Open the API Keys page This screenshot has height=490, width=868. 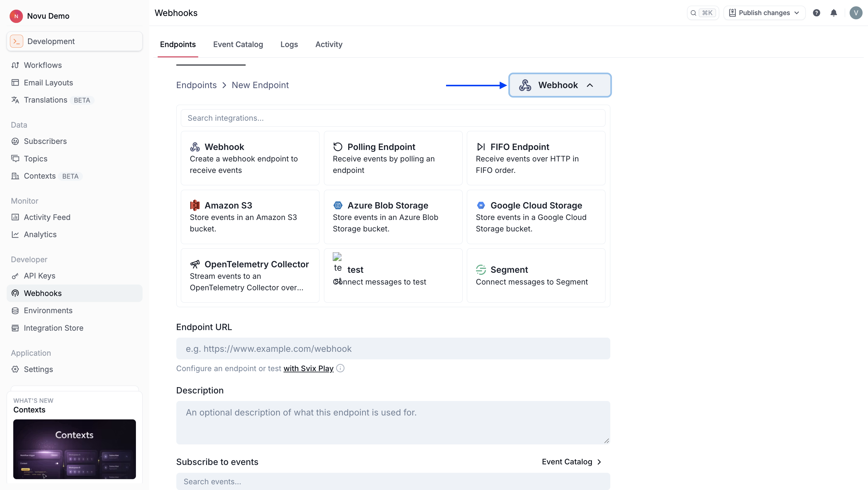tap(39, 275)
